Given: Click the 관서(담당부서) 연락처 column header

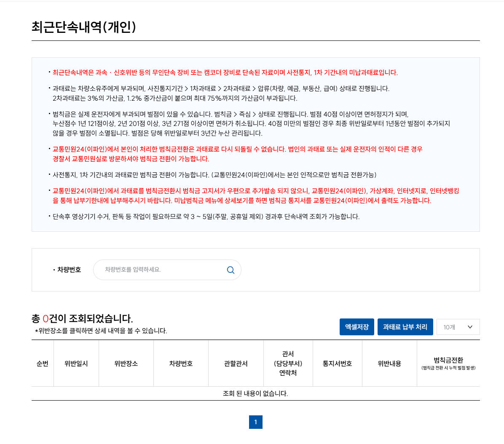Looking at the screenshot, I should point(288,363).
